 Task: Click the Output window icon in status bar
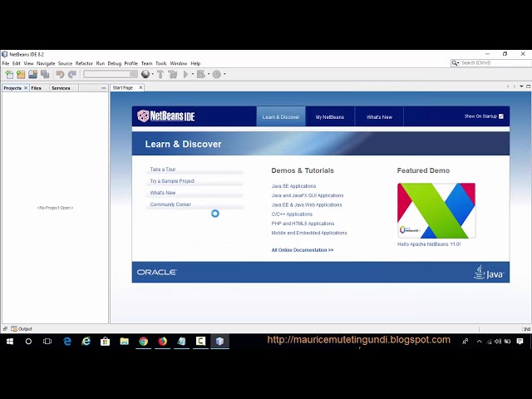point(14,329)
